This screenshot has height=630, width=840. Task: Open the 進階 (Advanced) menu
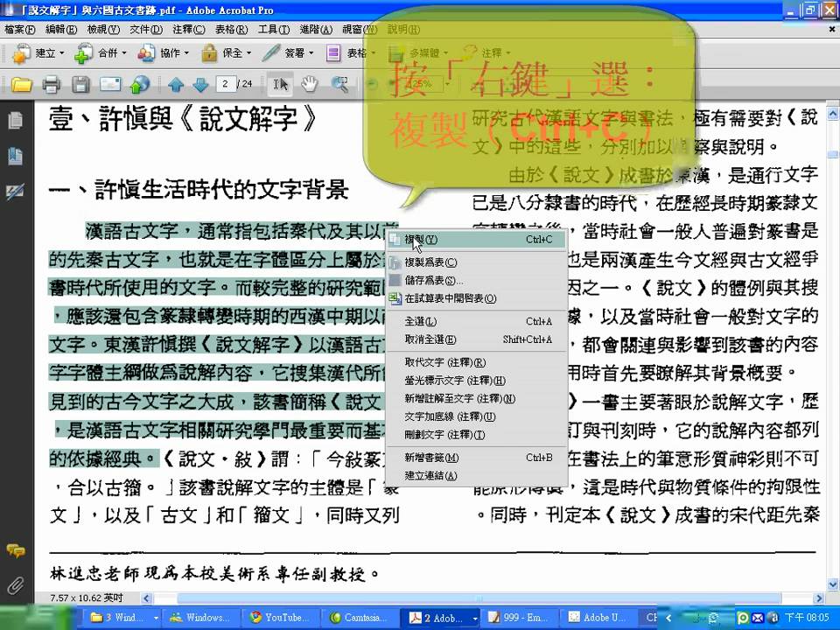(316, 30)
